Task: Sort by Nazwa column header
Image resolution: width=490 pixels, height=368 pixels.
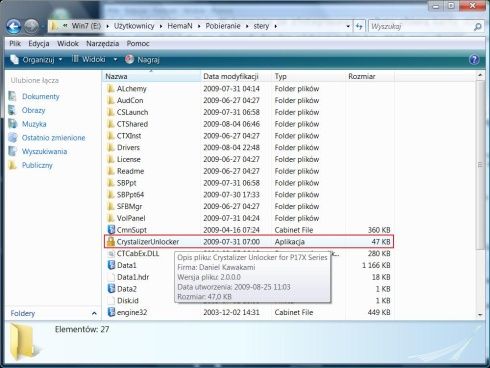Action: pyautogui.click(x=151, y=76)
